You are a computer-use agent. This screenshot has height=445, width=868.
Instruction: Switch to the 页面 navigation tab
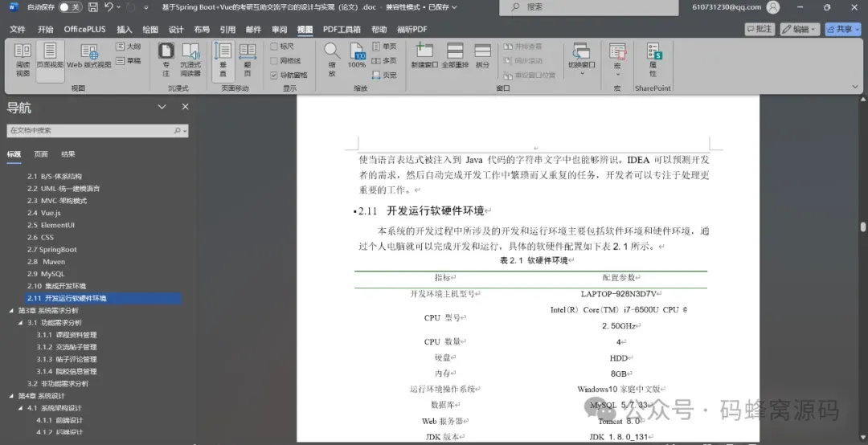(x=41, y=154)
